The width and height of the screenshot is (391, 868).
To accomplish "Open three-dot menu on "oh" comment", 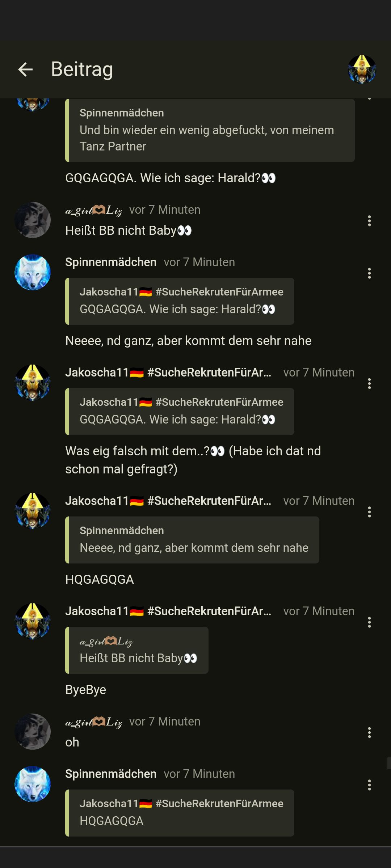I will pyautogui.click(x=369, y=733).
